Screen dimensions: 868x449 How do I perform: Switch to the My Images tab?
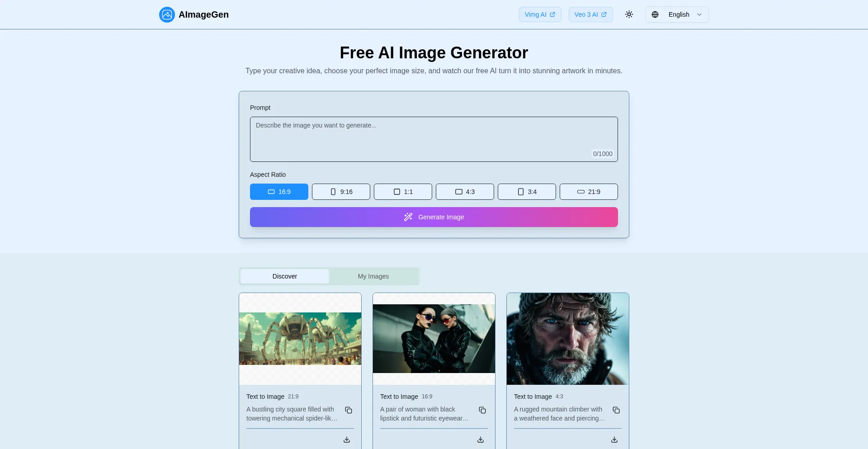(x=373, y=276)
